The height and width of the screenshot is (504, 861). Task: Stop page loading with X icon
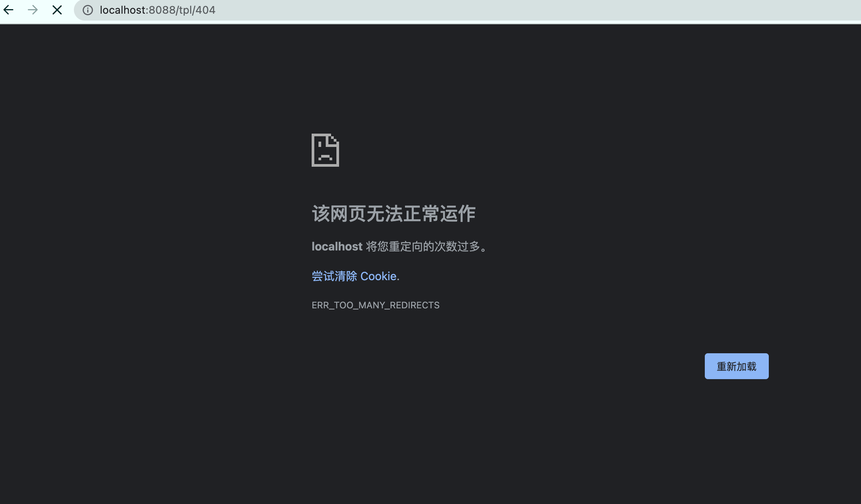tap(57, 10)
